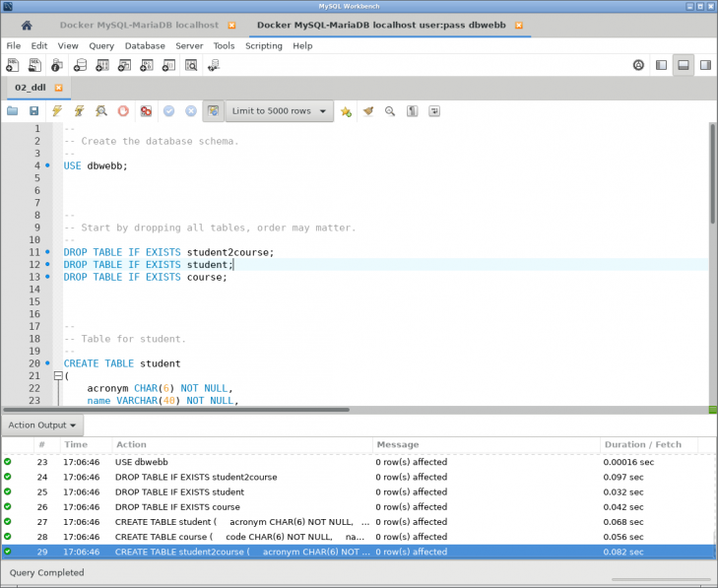718x588 pixels.
Task: Execute the script with lightning bolt
Action: click(57, 111)
